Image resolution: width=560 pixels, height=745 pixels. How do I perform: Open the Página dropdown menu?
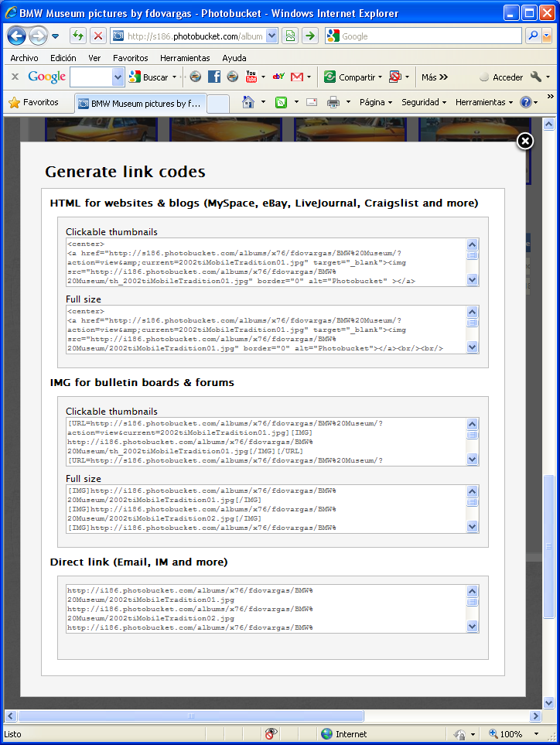(376, 102)
